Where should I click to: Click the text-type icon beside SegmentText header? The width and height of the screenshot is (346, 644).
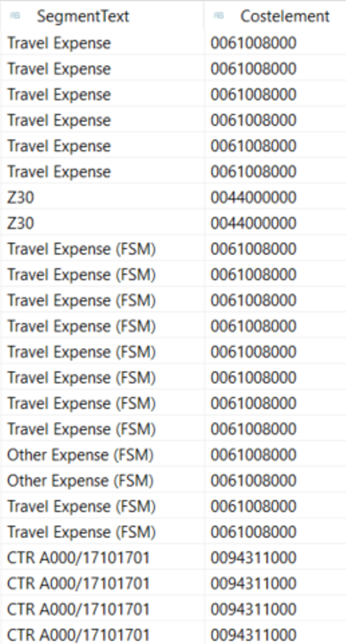tap(15, 16)
